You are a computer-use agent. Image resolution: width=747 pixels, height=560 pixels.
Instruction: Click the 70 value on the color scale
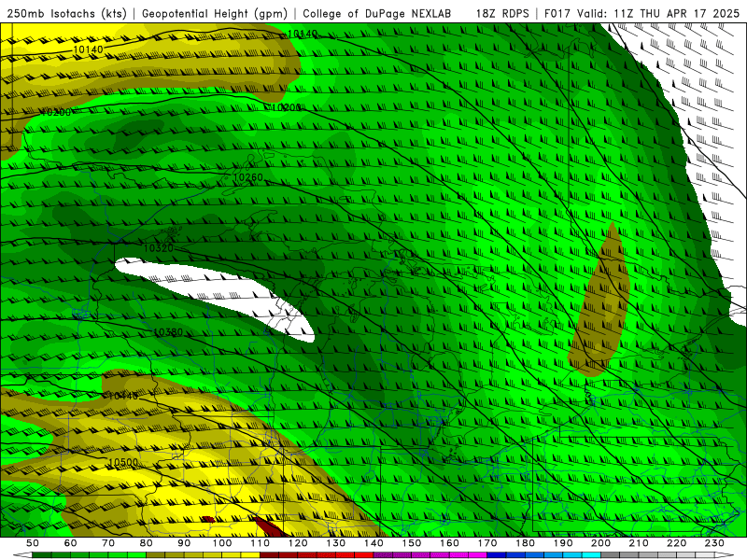coord(108,543)
